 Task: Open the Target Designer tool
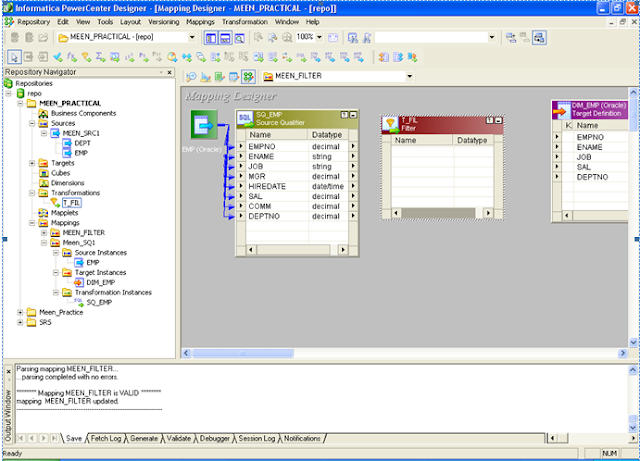205,76
